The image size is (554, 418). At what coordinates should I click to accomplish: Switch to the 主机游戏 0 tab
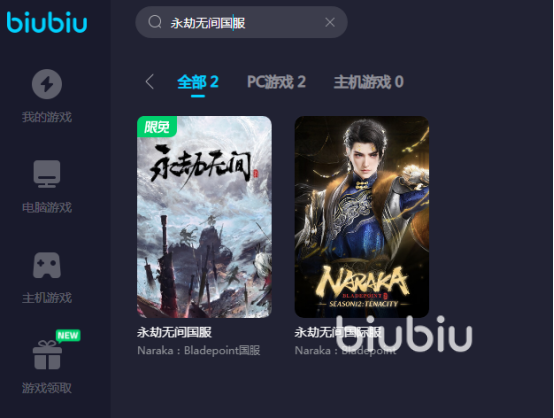pos(369,82)
